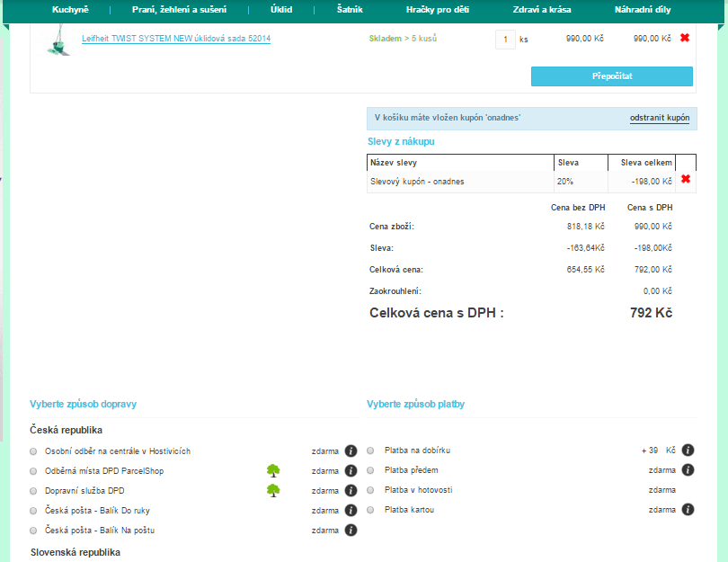Select Platba na dobírku payment

[370, 450]
